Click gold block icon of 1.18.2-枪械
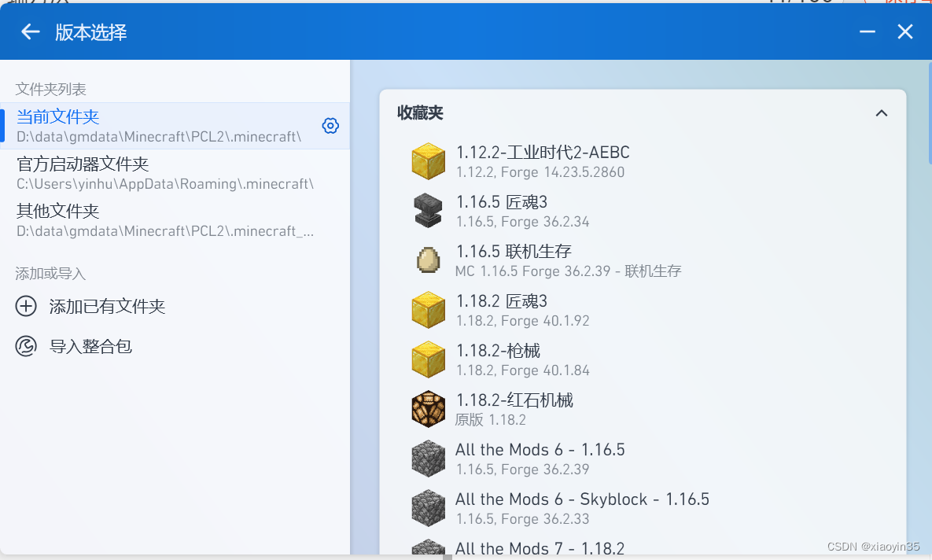Screen dimensions: 932x560 click(x=428, y=359)
